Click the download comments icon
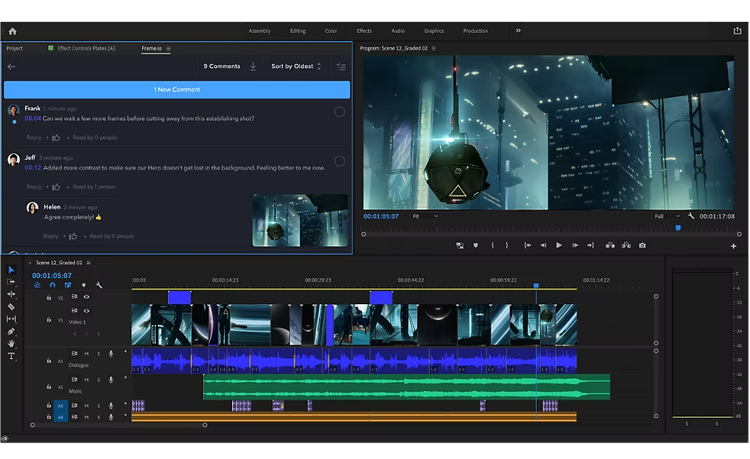 (x=253, y=66)
